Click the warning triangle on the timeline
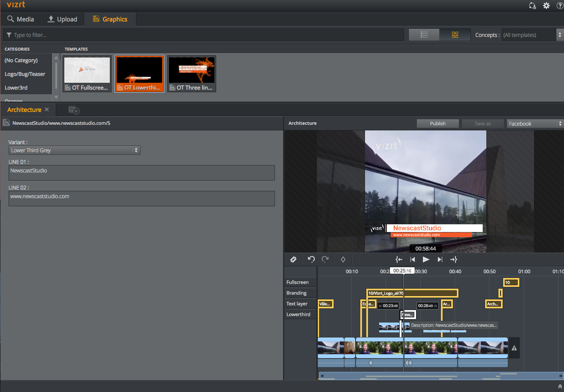Screen dimensions: 564x392 pyautogui.click(x=514, y=348)
